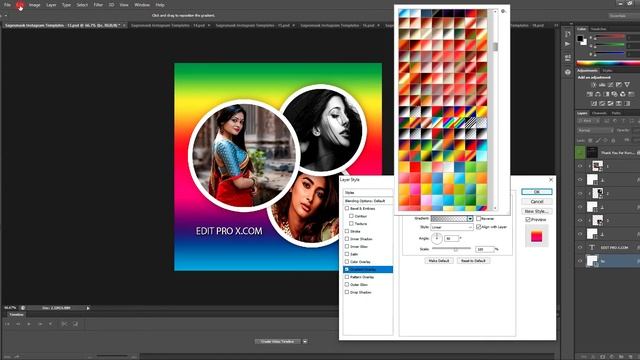Filter layers by type layers icon

(x=623, y=121)
